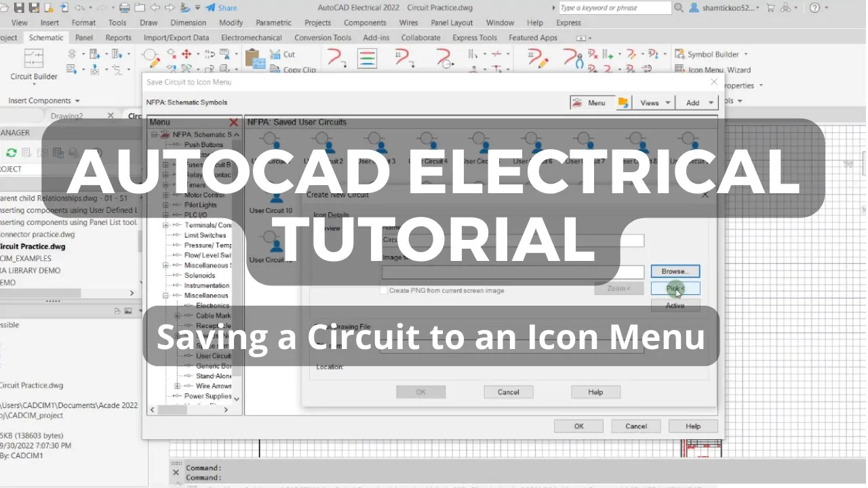868x488 pixels.
Task: Switch to the Reports ribbon tab
Action: point(119,38)
